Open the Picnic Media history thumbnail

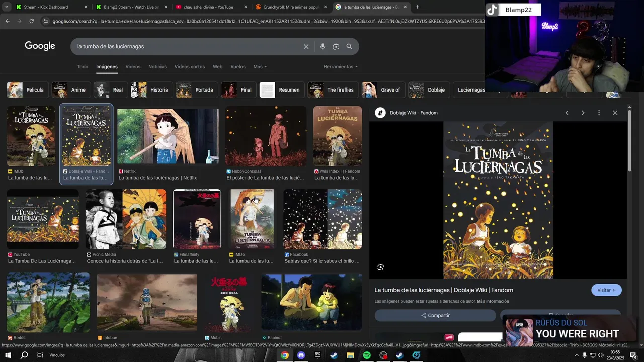point(125,219)
